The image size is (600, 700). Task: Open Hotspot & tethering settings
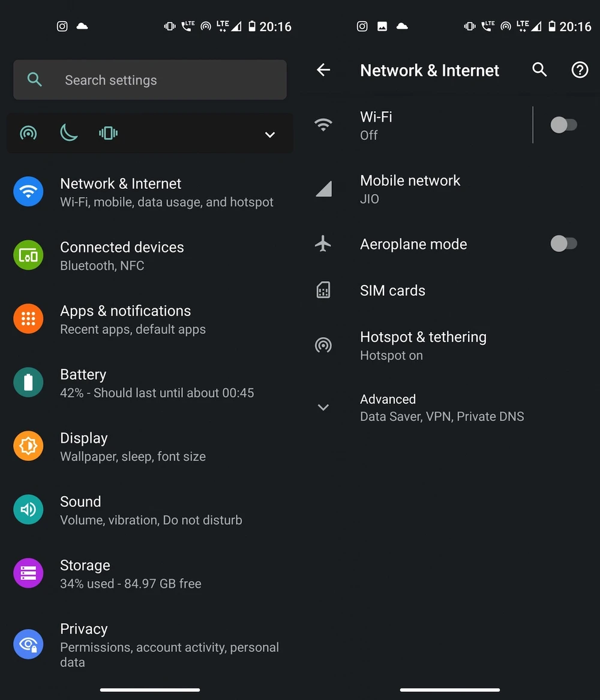click(x=423, y=346)
